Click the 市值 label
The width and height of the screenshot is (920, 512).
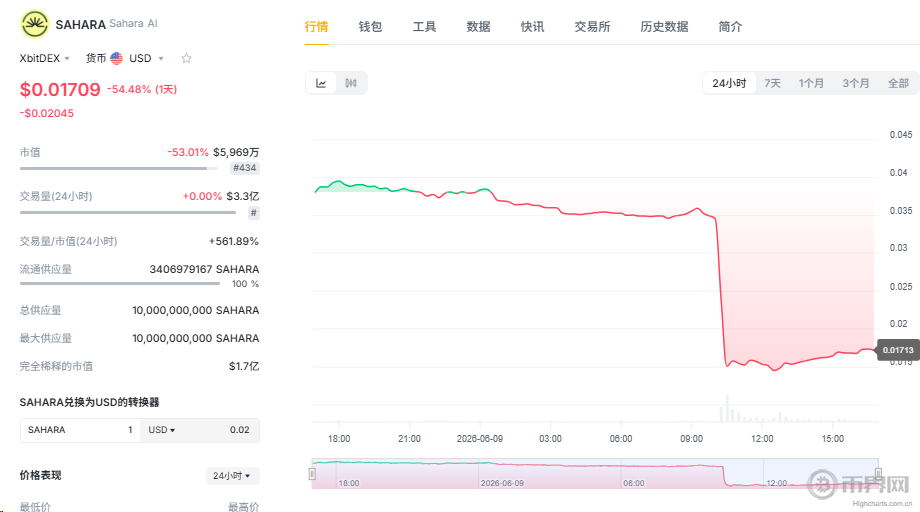(x=30, y=152)
